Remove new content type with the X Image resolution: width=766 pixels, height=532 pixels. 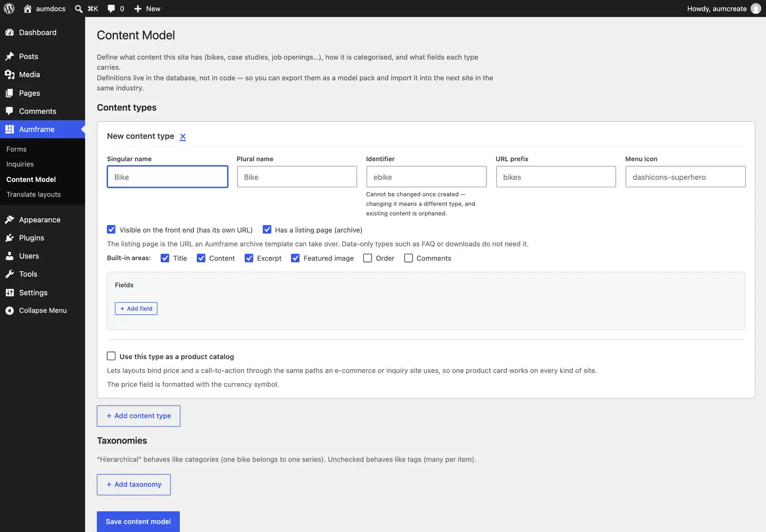click(182, 136)
